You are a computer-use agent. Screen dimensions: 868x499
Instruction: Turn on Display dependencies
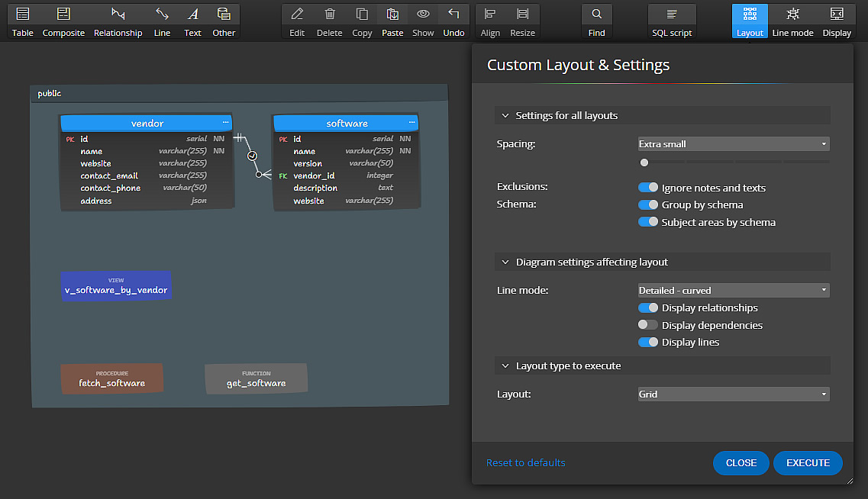648,324
